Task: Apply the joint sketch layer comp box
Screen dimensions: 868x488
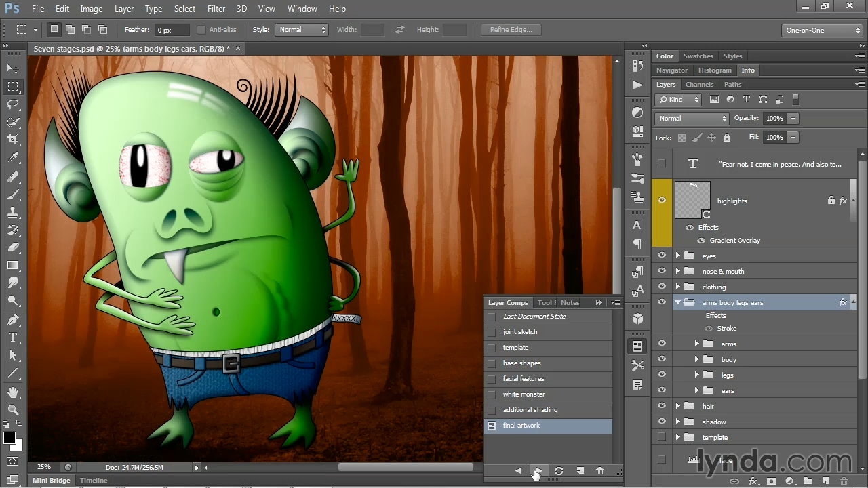Action: click(x=492, y=332)
